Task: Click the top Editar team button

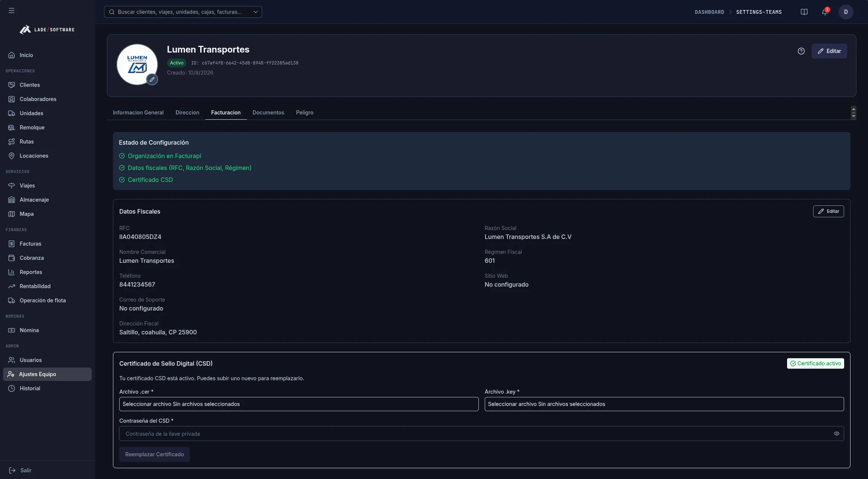Action: (829, 51)
